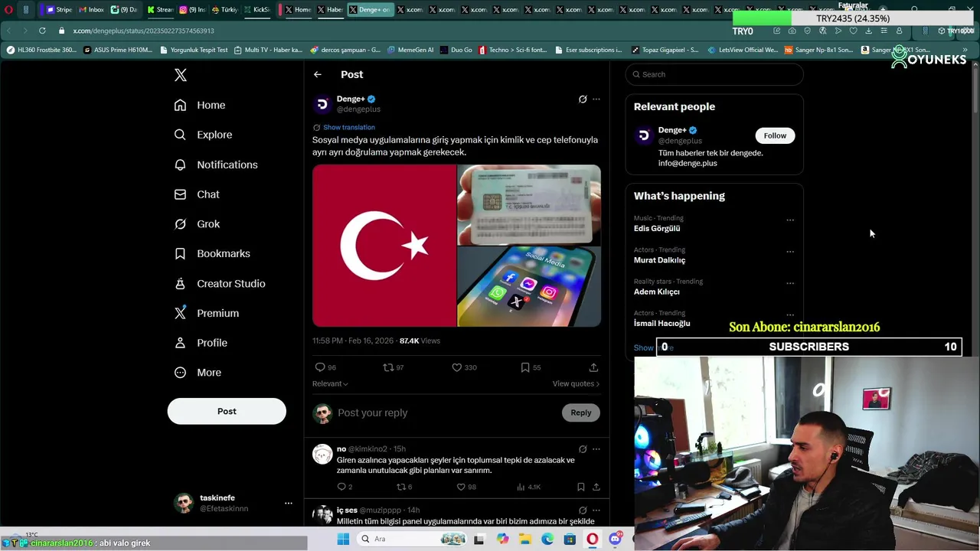Click the repost icon with 97 reposts
This screenshot has height=551, width=980.
(x=388, y=367)
